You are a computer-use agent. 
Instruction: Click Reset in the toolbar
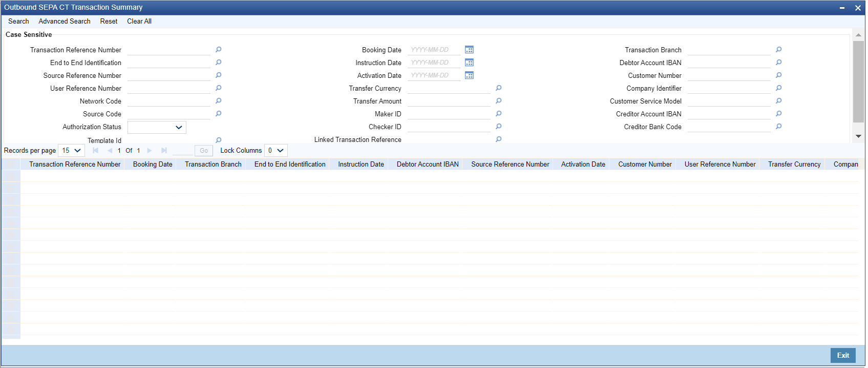(109, 21)
